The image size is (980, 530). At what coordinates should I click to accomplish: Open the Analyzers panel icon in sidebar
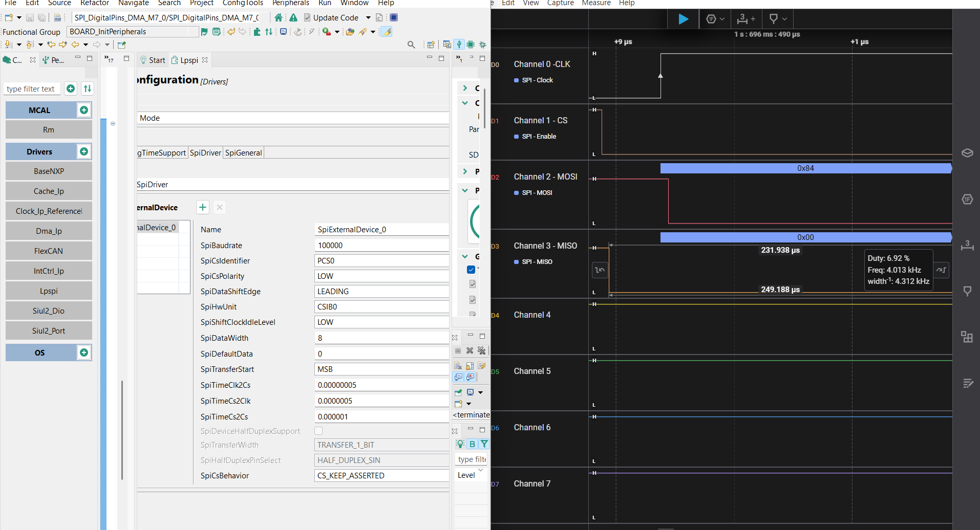967,199
